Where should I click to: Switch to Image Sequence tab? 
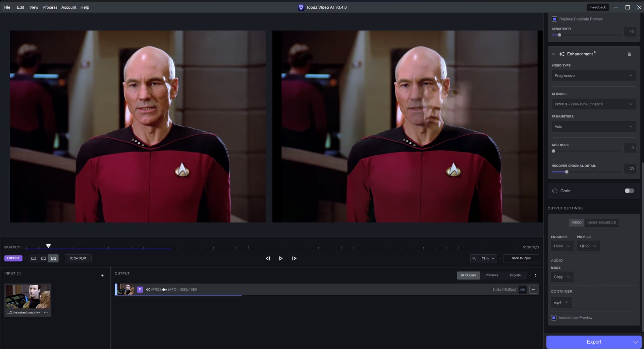click(x=601, y=222)
